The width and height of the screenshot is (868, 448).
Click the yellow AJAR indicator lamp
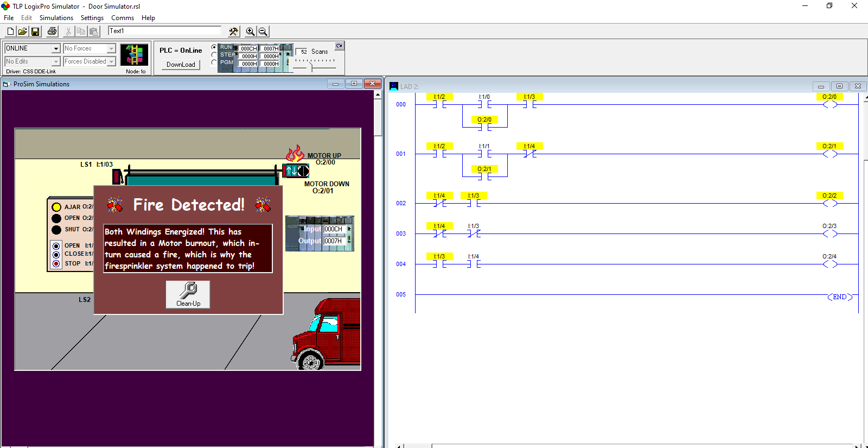click(x=56, y=207)
